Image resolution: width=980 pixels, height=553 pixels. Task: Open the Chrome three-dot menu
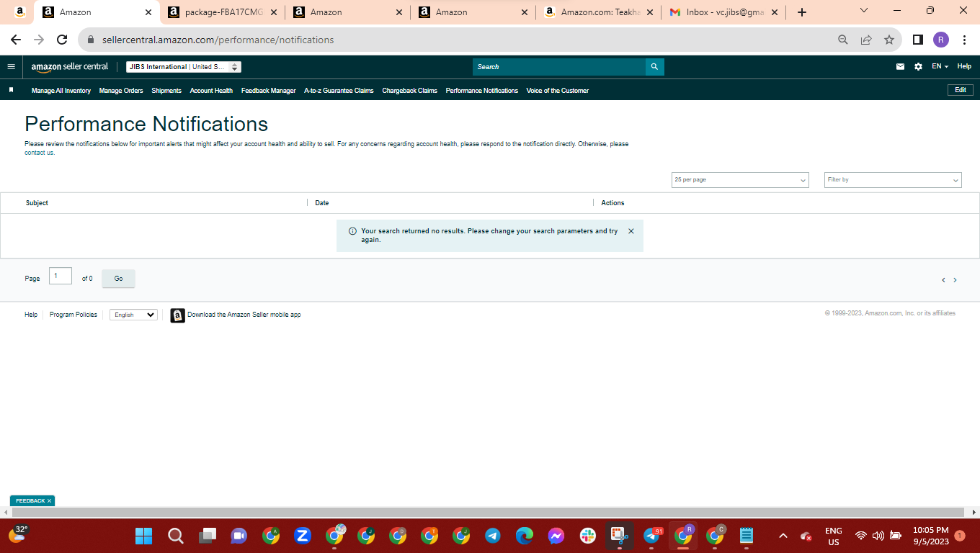964,40
